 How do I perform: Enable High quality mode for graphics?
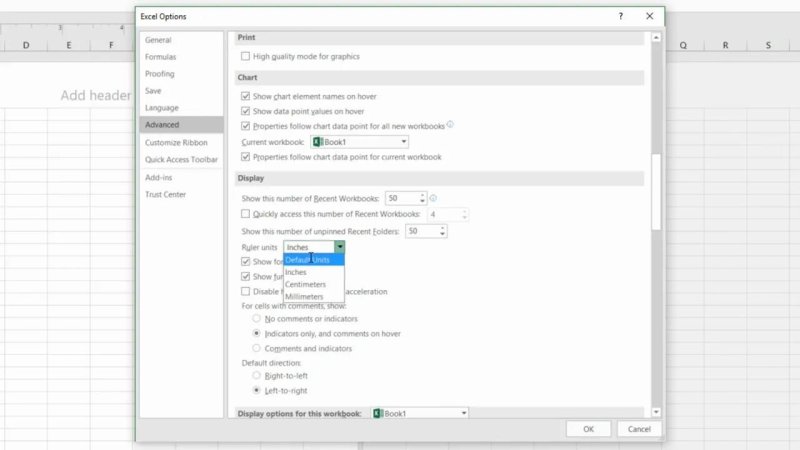pos(245,56)
